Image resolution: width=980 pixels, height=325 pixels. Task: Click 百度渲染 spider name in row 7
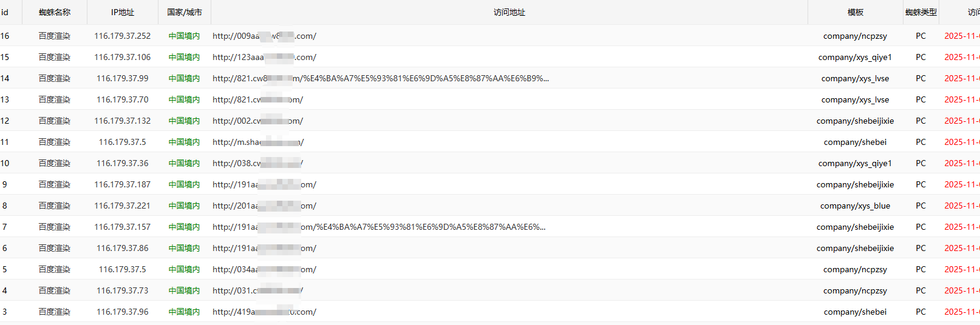[55, 227]
